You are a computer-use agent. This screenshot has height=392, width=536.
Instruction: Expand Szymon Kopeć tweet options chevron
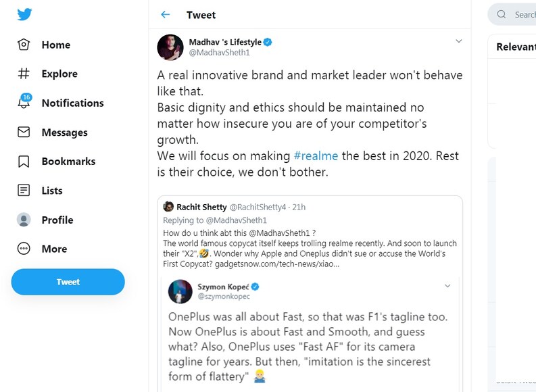(447, 286)
